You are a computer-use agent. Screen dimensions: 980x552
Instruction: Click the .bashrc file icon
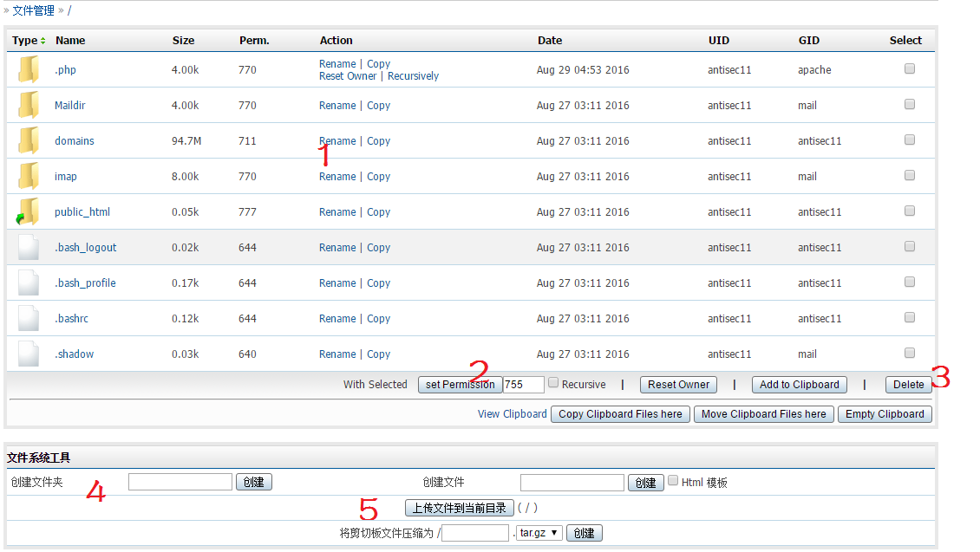pos(29,318)
